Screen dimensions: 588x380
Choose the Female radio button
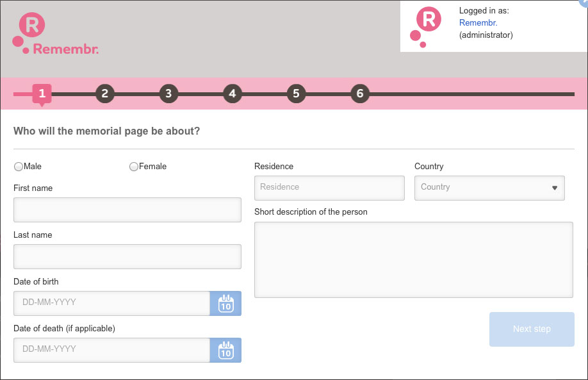pos(133,167)
